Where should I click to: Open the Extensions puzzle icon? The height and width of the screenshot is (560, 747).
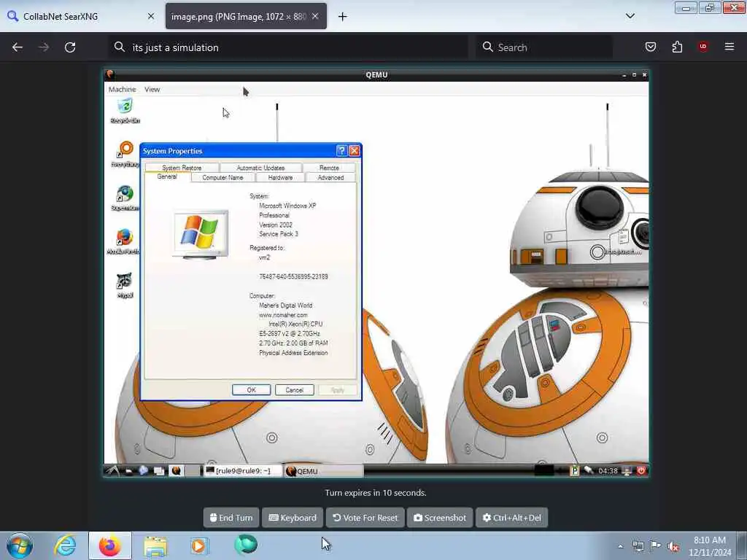pos(677,47)
